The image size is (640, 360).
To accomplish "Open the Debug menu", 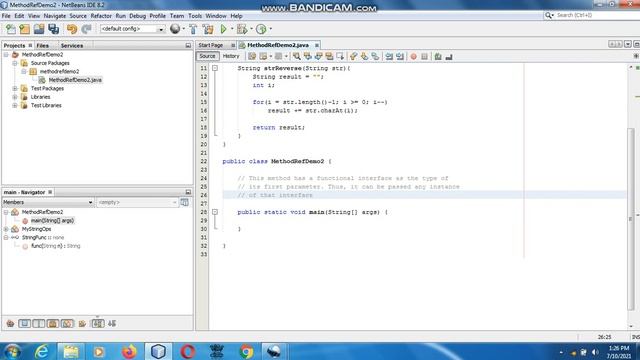I will pyautogui.click(x=138, y=16).
